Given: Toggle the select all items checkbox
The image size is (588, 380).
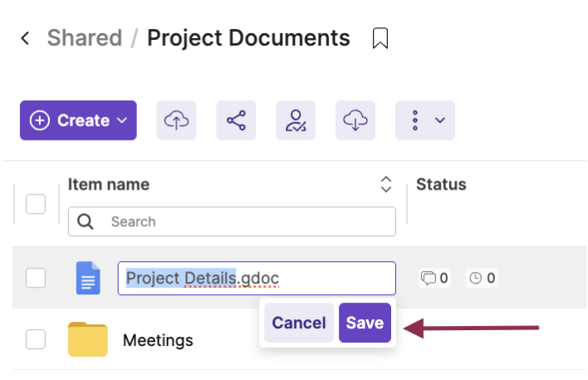Looking at the screenshot, I should pyautogui.click(x=36, y=204).
